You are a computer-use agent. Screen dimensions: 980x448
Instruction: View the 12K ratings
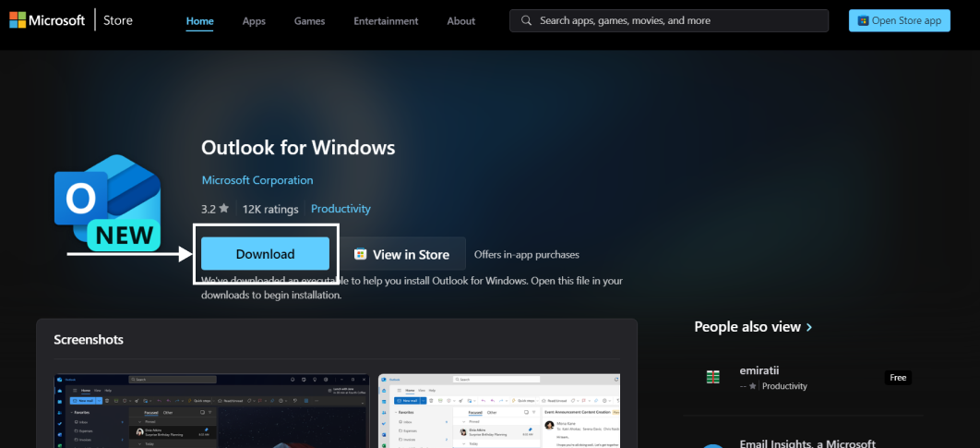(270, 209)
